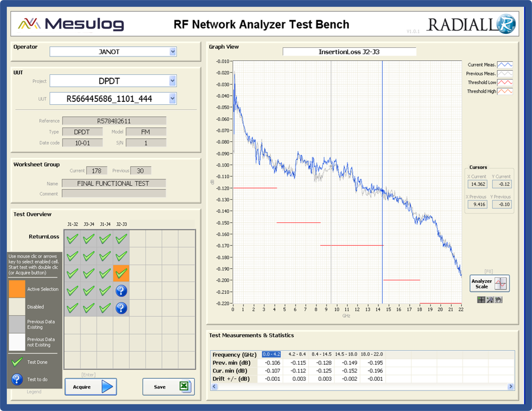Click the Radiall logo

tap(471, 24)
